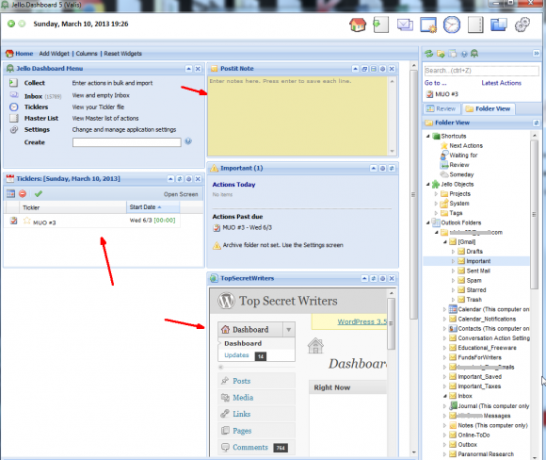Click the Add Widget link
Screen dimensions: 546x460
point(54,54)
